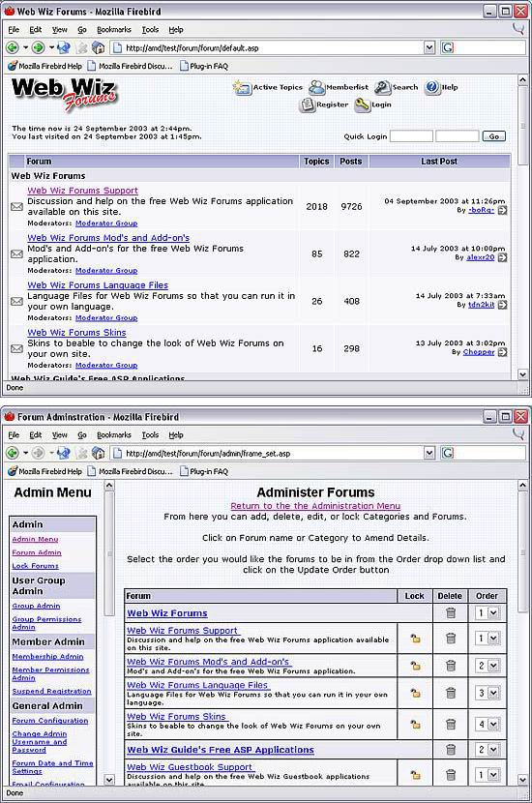Delete the Web Wiz Forums Language Files forum
Image resolution: width=532 pixels, height=803 pixels.
451,693
